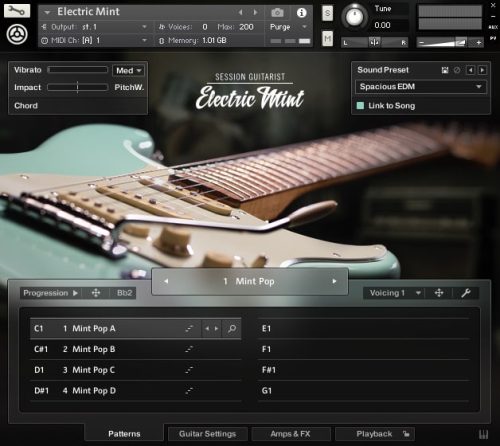This screenshot has height=446, width=500.
Task: Switch to the Patterns tab
Action: tap(124, 434)
